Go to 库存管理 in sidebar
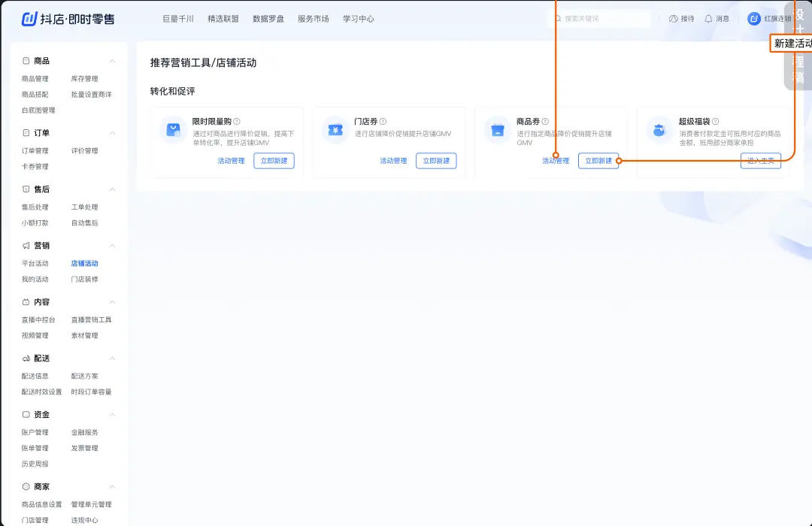The image size is (812, 526). point(84,79)
